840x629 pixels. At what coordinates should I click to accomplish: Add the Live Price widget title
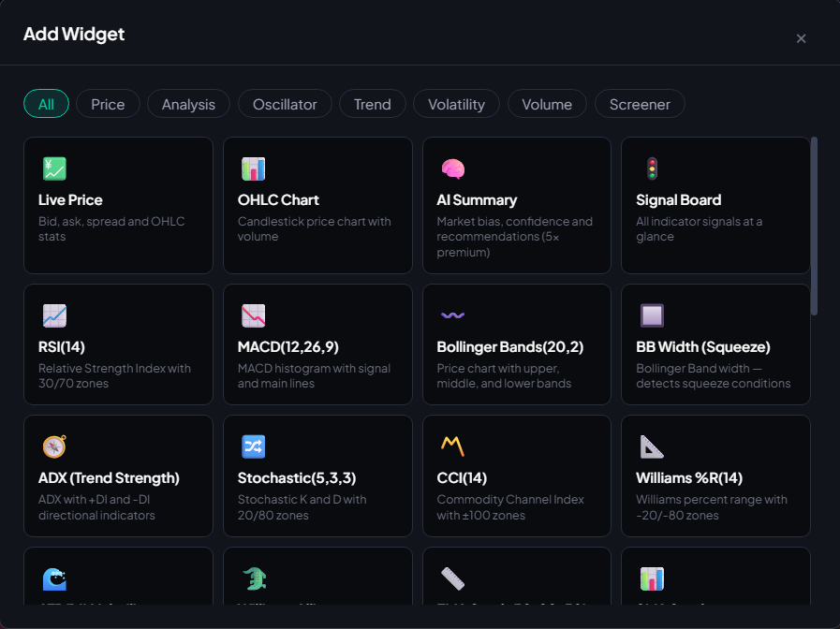(70, 199)
